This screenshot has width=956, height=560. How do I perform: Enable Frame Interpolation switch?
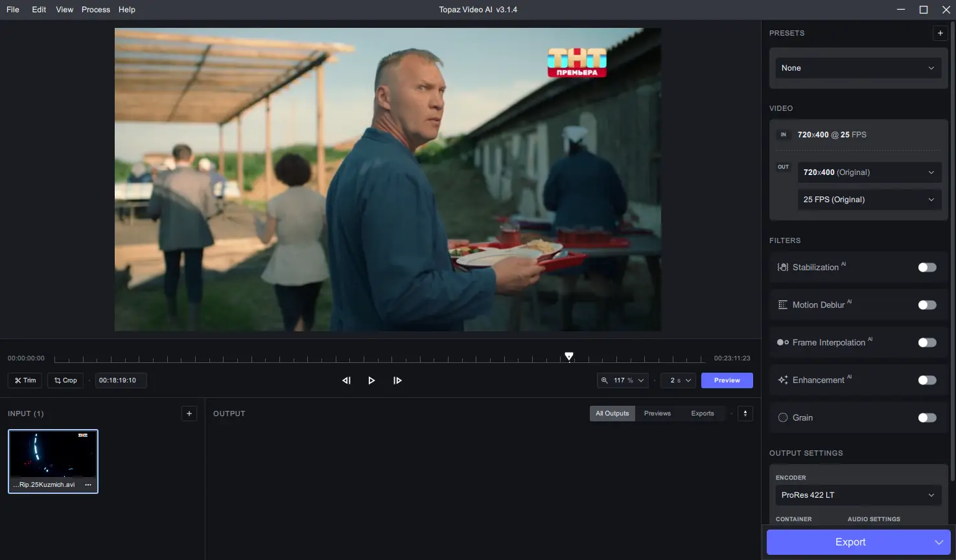click(x=927, y=342)
